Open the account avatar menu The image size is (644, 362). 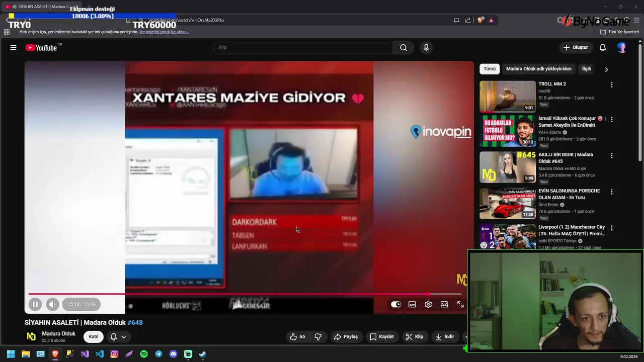622,48
